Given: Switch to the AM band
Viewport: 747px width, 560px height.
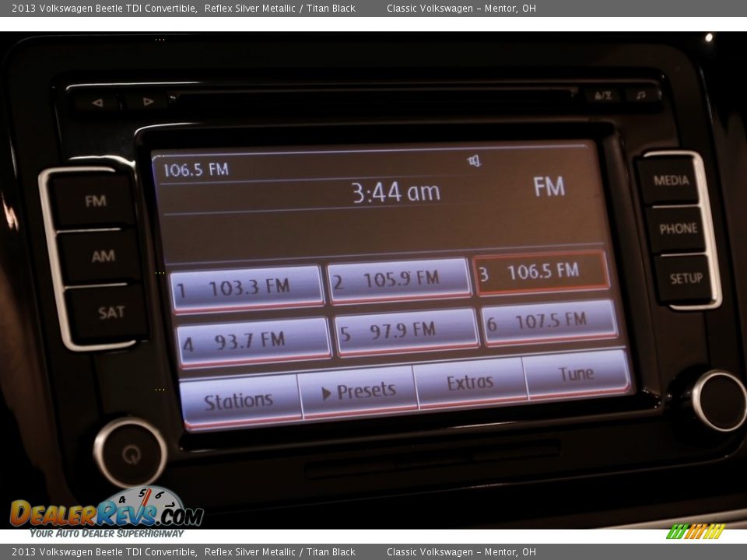Looking at the screenshot, I should [x=103, y=256].
